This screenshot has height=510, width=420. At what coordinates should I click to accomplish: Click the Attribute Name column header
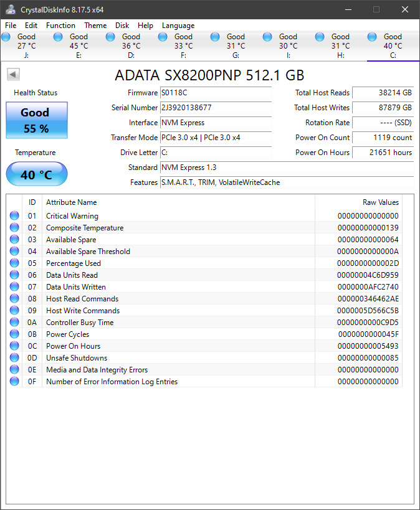point(178,202)
